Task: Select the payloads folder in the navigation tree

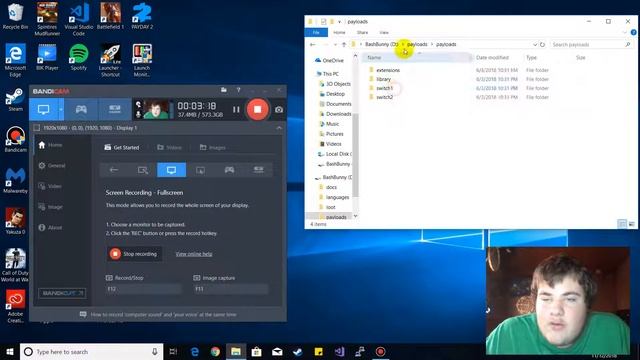Action: coord(333,217)
